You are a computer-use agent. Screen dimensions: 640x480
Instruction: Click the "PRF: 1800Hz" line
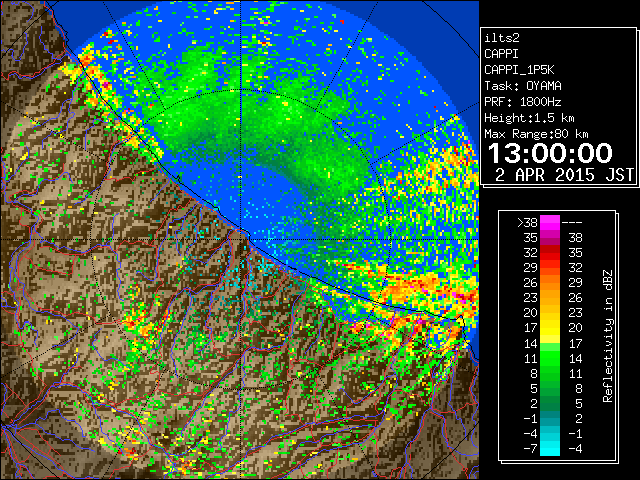tap(523, 102)
